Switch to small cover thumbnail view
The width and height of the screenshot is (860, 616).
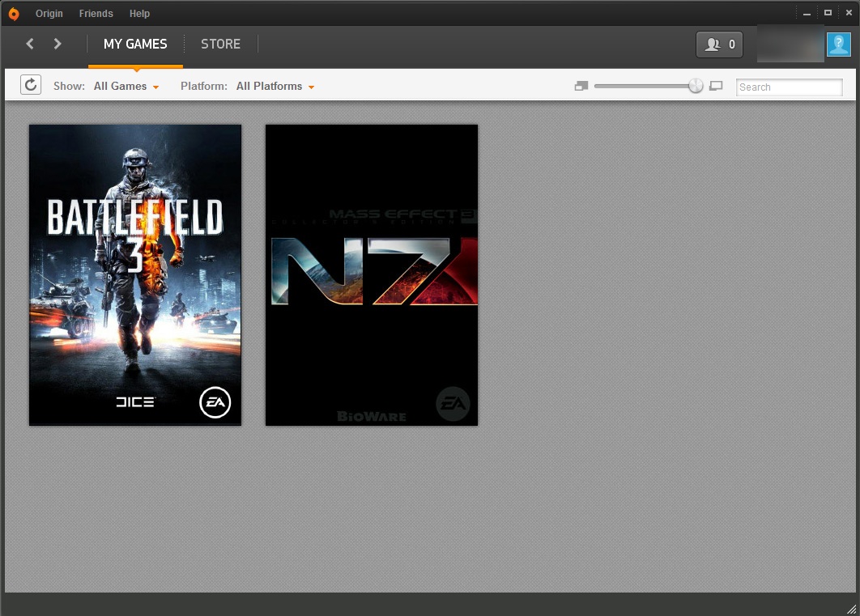click(581, 85)
